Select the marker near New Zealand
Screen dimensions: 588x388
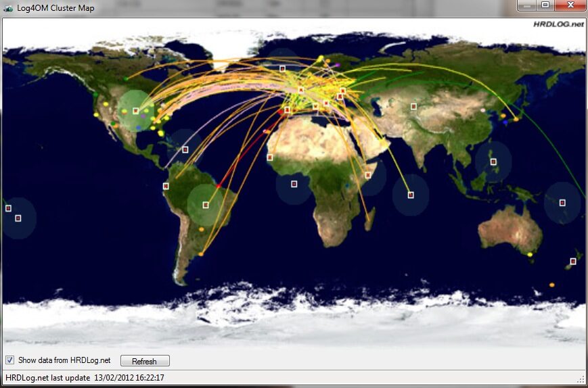click(573, 261)
